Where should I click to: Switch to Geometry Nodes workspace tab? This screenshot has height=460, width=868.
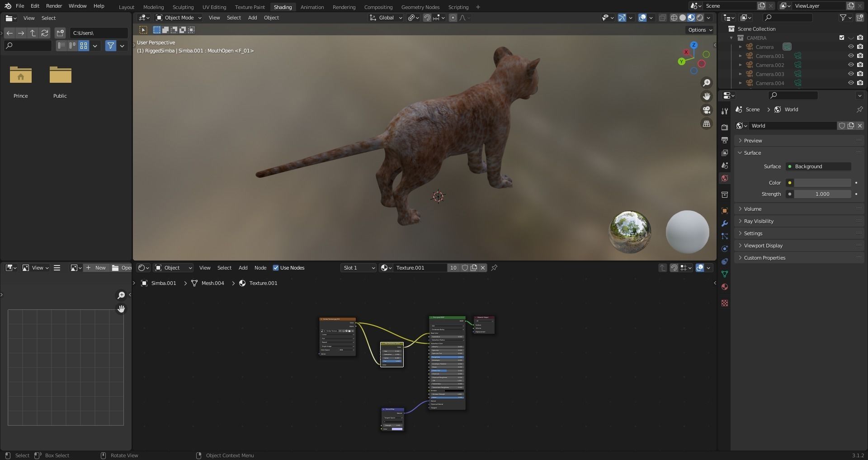[420, 7]
